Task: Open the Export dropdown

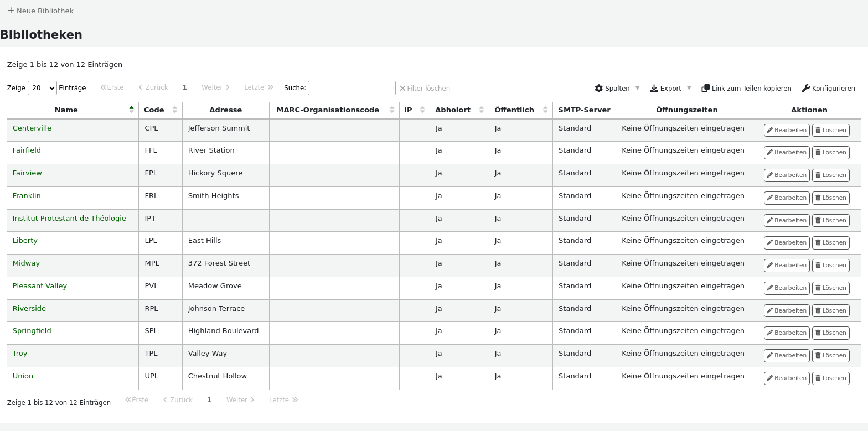Action: click(x=670, y=88)
